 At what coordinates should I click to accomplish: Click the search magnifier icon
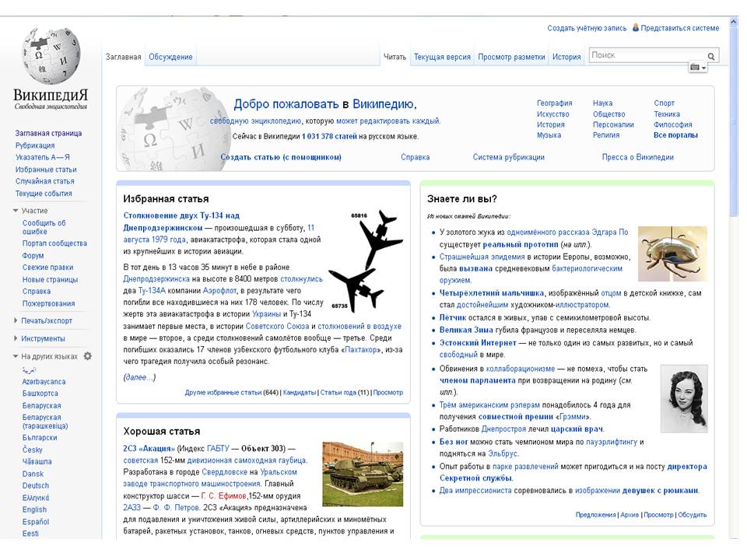pos(710,56)
